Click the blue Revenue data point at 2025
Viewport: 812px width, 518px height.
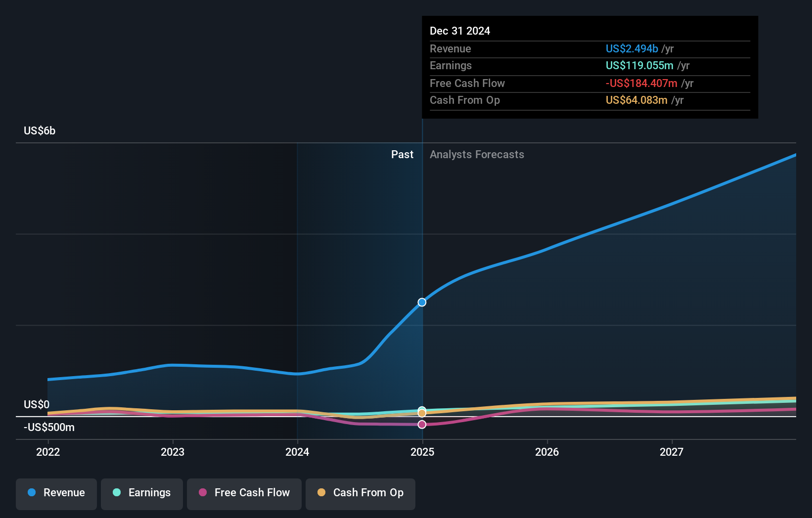point(422,302)
